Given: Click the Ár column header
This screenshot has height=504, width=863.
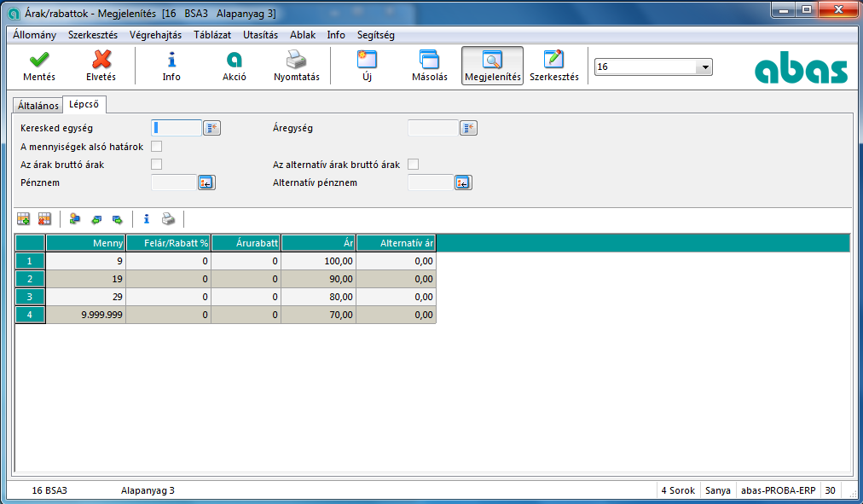Looking at the screenshot, I should pyautogui.click(x=319, y=243).
